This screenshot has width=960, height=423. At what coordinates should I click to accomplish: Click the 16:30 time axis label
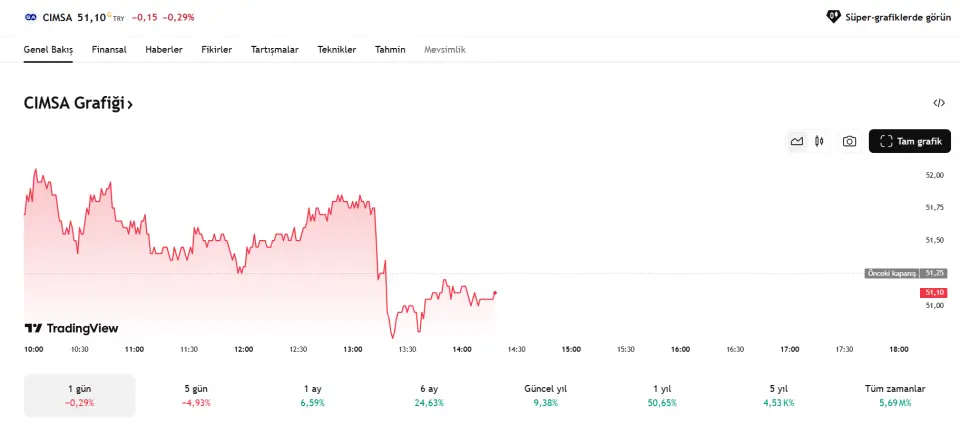[735, 350]
